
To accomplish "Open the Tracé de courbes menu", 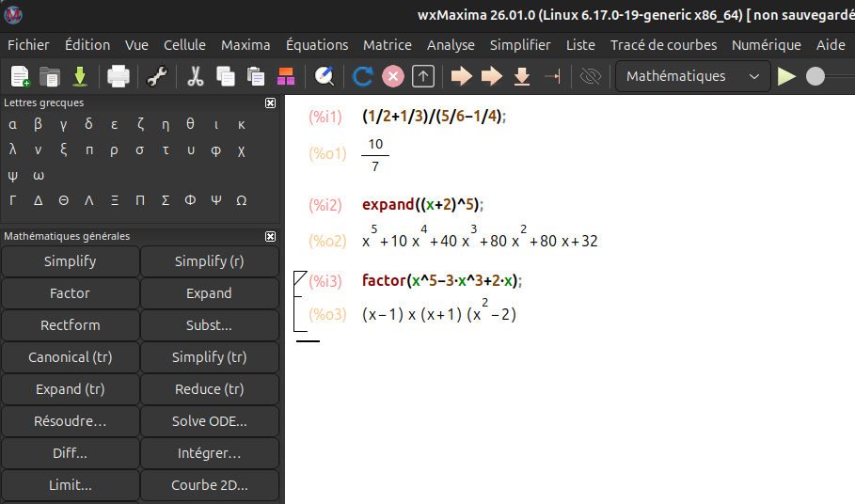I will pyautogui.click(x=663, y=45).
